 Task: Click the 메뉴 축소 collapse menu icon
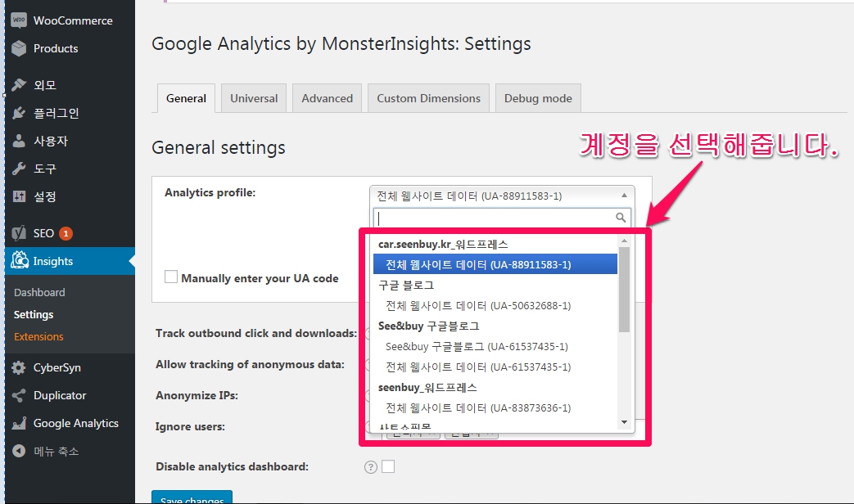(x=19, y=452)
